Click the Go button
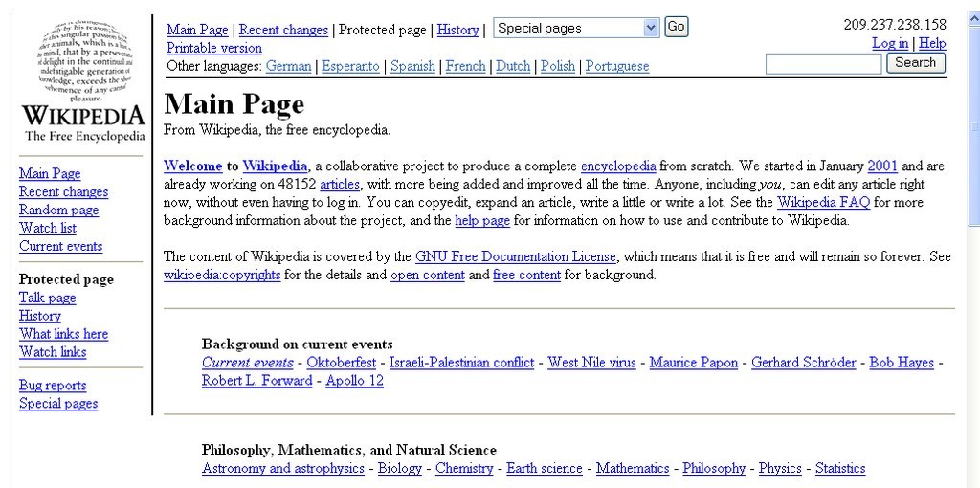 click(x=676, y=27)
